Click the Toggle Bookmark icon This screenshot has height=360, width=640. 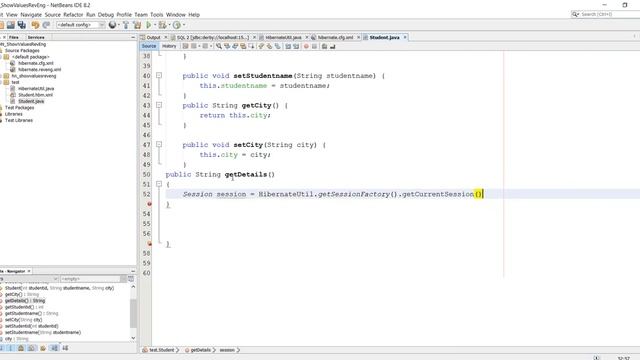coord(278,46)
